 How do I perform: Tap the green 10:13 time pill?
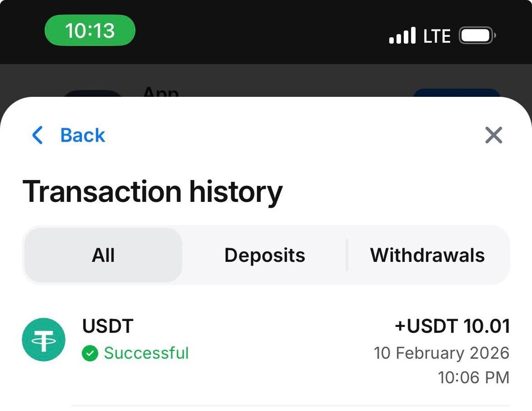pos(90,31)
